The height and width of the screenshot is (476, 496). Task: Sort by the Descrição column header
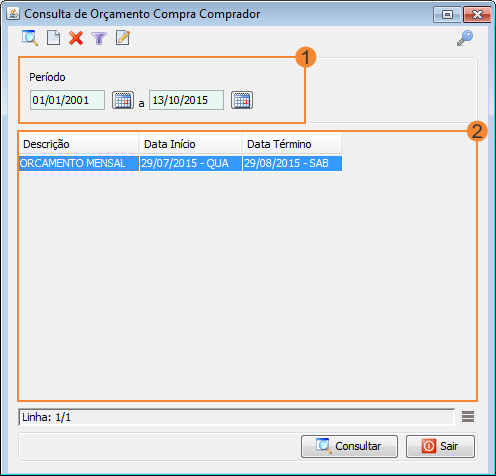pos(79,144)
